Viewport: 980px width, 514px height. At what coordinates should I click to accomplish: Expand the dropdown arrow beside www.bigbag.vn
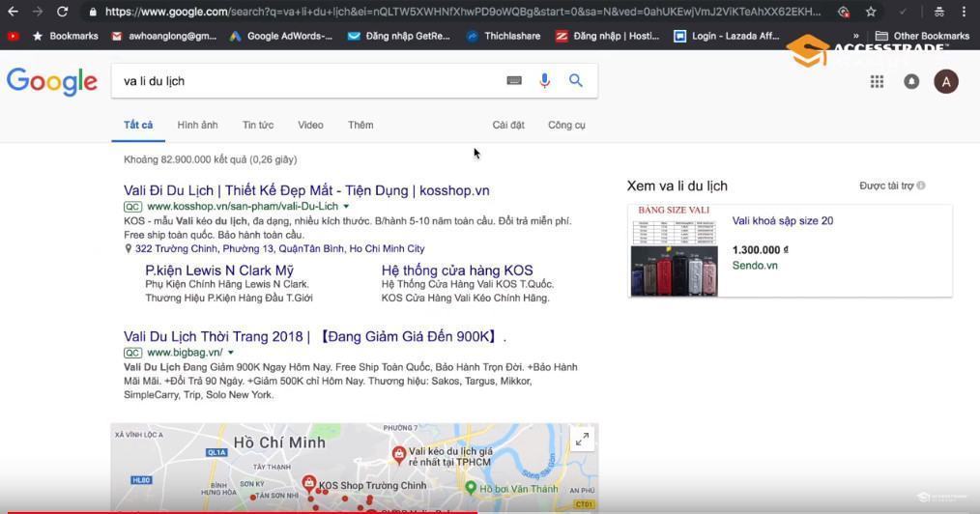click(x=231, y=353)
